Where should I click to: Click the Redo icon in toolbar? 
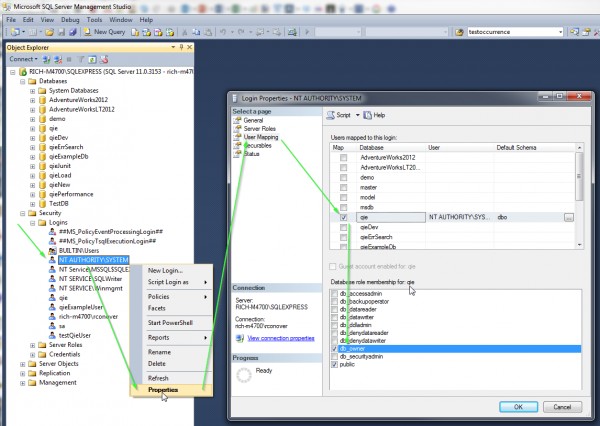[x=241, y=32]
